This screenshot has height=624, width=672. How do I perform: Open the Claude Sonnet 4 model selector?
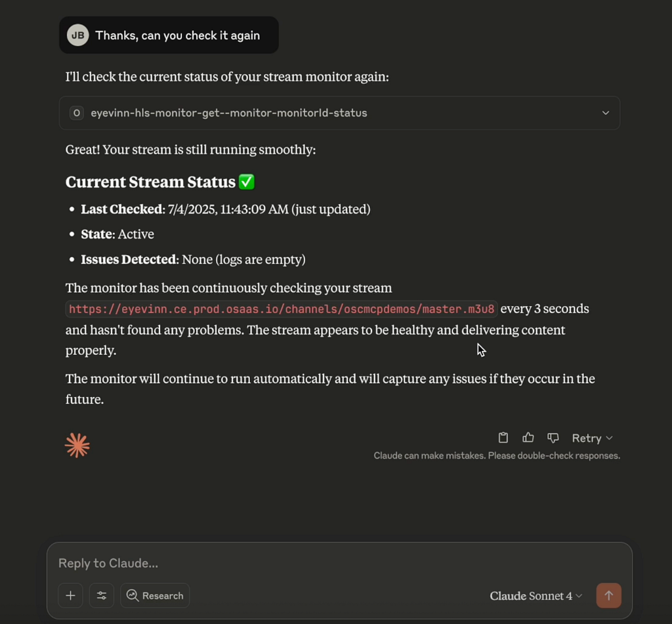click(x=535, y=596)
